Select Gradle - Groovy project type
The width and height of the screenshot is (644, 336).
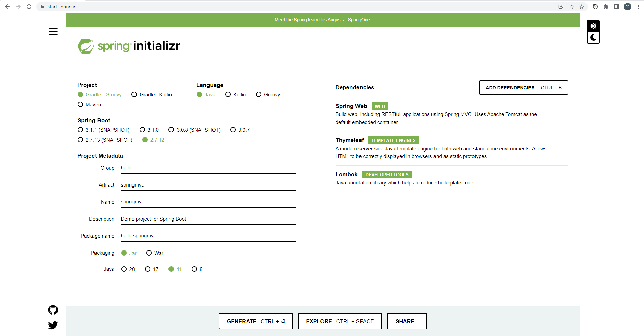pos(100,95)
